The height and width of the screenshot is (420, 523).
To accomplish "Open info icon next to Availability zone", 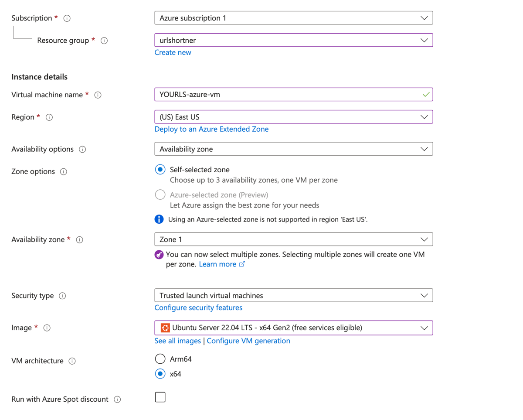I will (80, 240).
